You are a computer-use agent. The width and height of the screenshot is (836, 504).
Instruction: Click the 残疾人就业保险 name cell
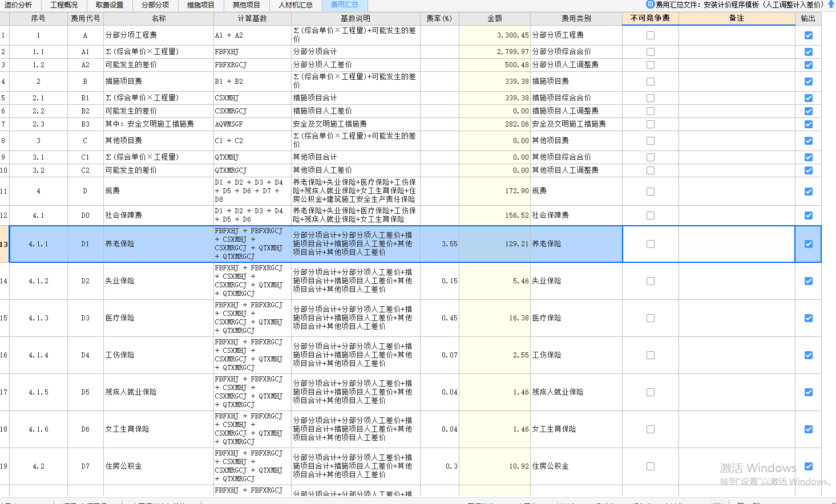pos(159,392)
